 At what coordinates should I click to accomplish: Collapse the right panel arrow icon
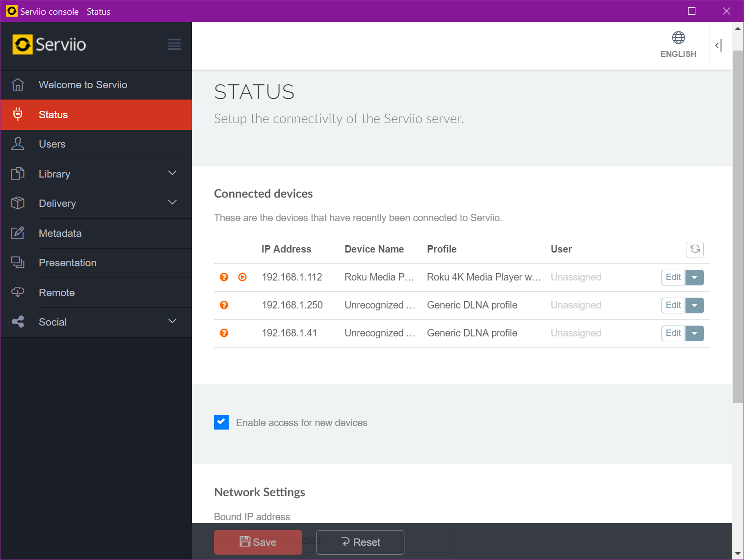click(x=718, y=46)
